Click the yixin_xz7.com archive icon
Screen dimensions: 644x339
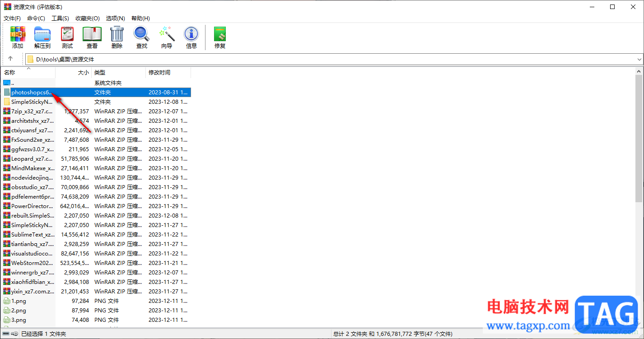click(6, 291)
